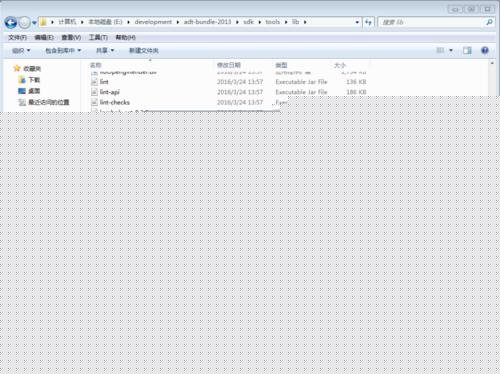Open the 文件(F) menu
Screen dimensions: 500x374
click(17, 37)
